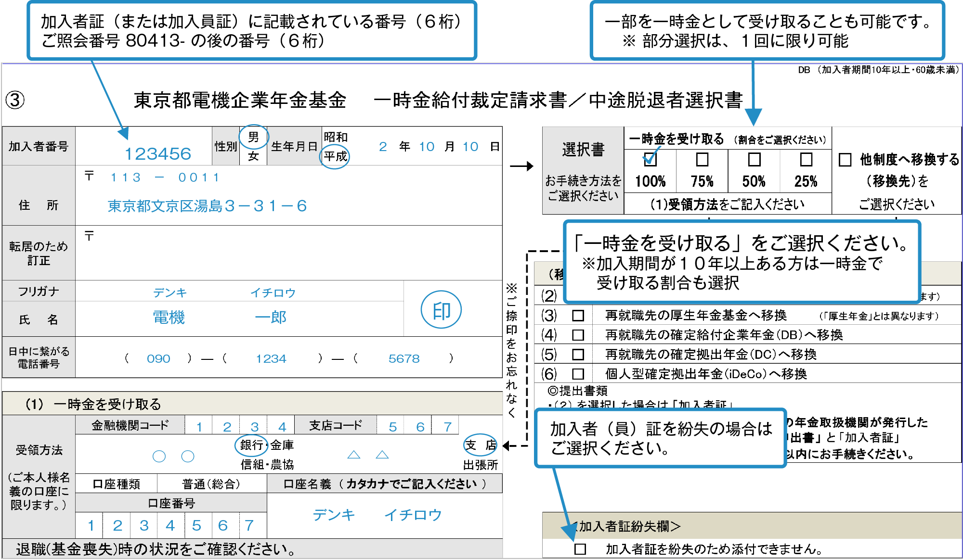The width and height of the screenshot is (963, 560).
Task: Click the given name 一郎
Action: click(271, 318)
